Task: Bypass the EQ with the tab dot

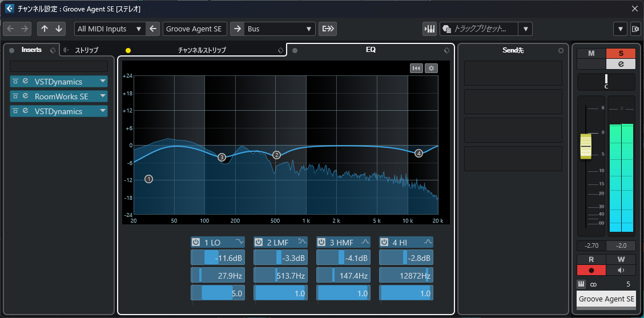Action: tap(295, 51)
